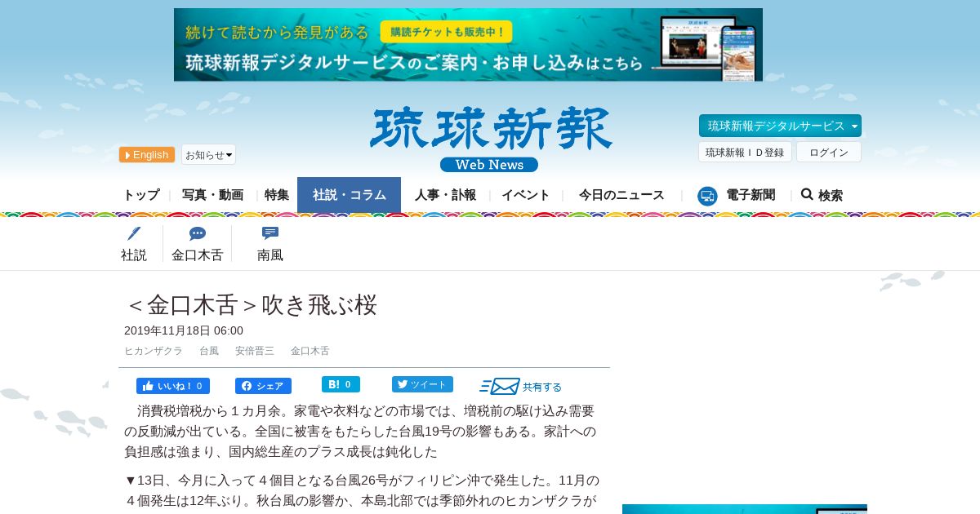Click the article title ＜金口木舌＞吹き飛ぶ桜
This screenshot has width=980, height=514.
(x=251, y=305)
